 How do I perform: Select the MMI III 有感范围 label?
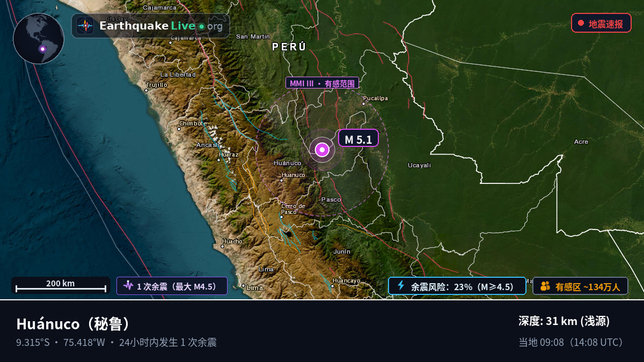322,83
